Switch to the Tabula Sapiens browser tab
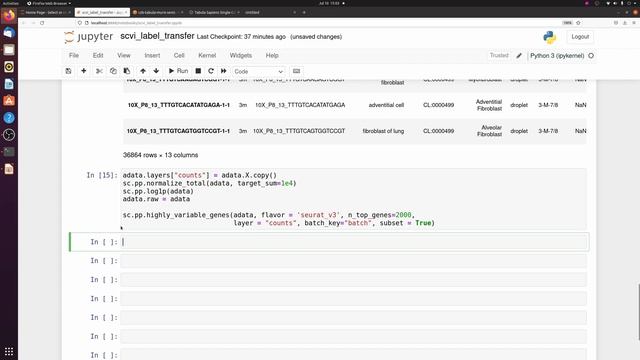Viewport: 640px width, 360px height. coord(214,12)
